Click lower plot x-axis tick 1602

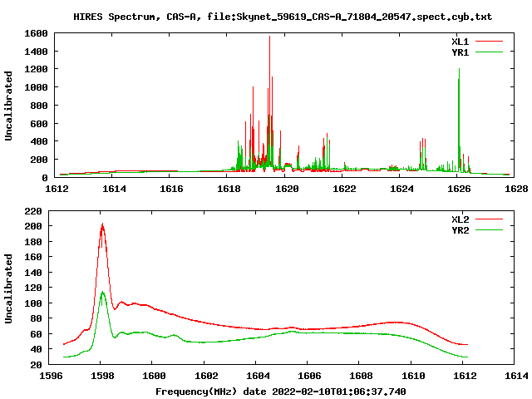[206, 376]
